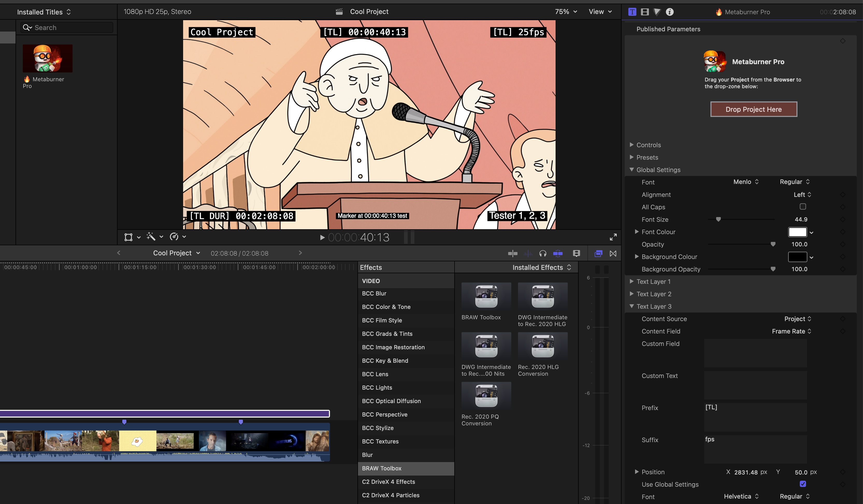Screen dimensions: 863x504
Task: Open the Video inspector filmstrip icon
Action: click(644, 12)
